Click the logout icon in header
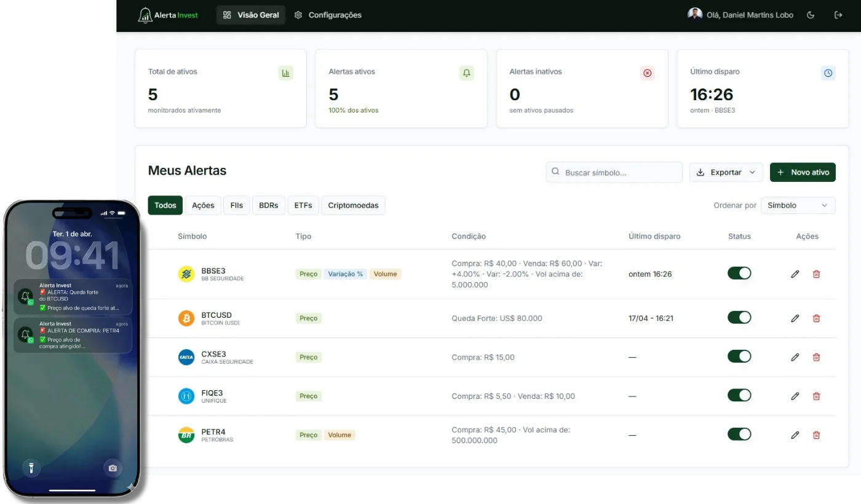 pyautogui.click(x=838, y=15)
